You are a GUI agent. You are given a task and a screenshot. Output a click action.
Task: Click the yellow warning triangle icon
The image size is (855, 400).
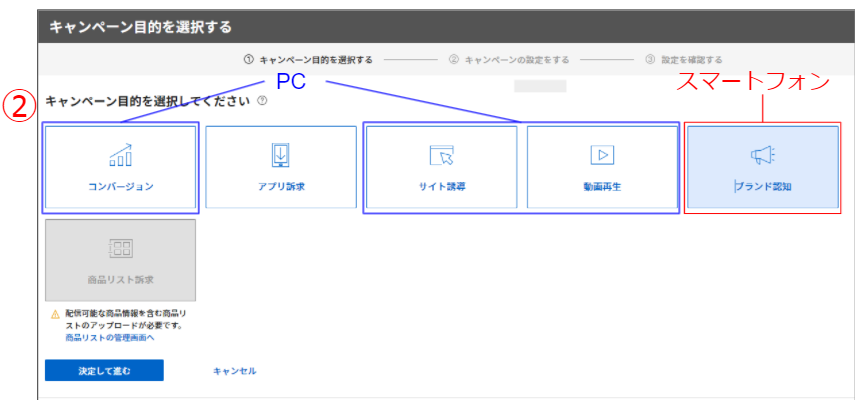(x=56, y=314)
